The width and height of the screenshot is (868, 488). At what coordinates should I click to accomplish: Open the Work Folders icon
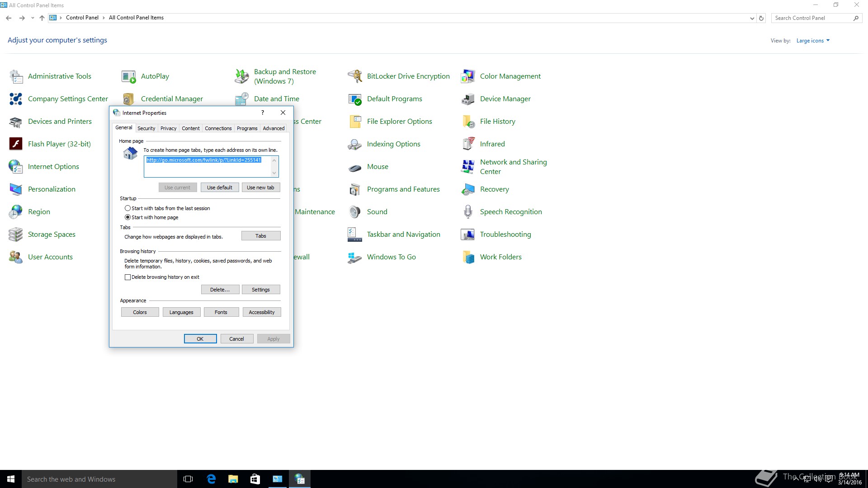468,257
